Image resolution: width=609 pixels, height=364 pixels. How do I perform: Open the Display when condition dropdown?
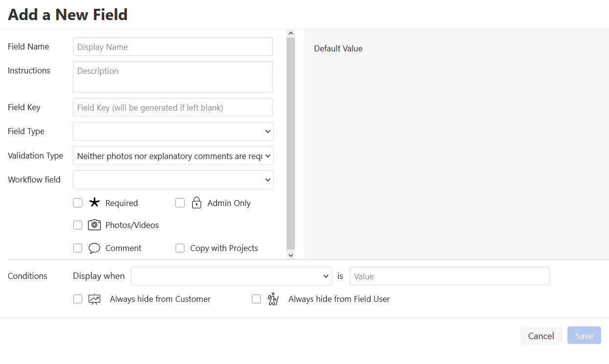(231, 276)
